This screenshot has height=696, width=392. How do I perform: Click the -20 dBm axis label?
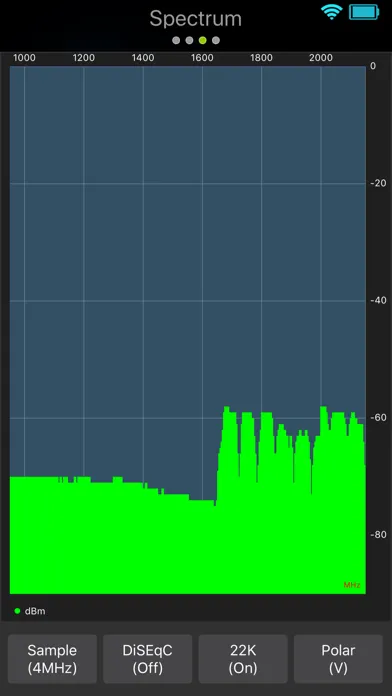[x=378, y=183]
